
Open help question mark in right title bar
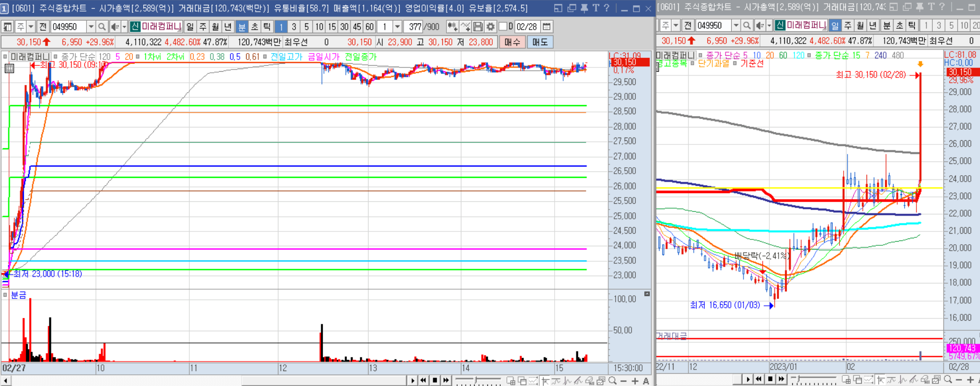pyautogui.click(x=942, y=7)
